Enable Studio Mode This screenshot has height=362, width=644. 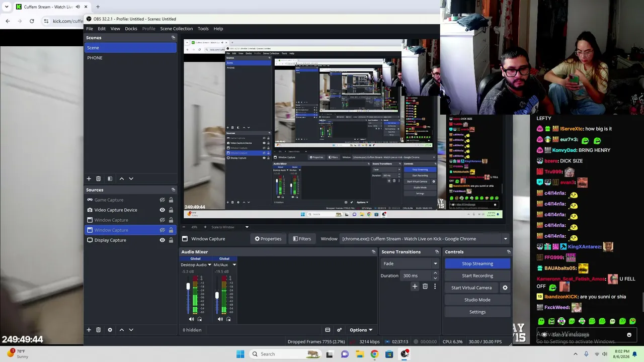tap(477, 300)
